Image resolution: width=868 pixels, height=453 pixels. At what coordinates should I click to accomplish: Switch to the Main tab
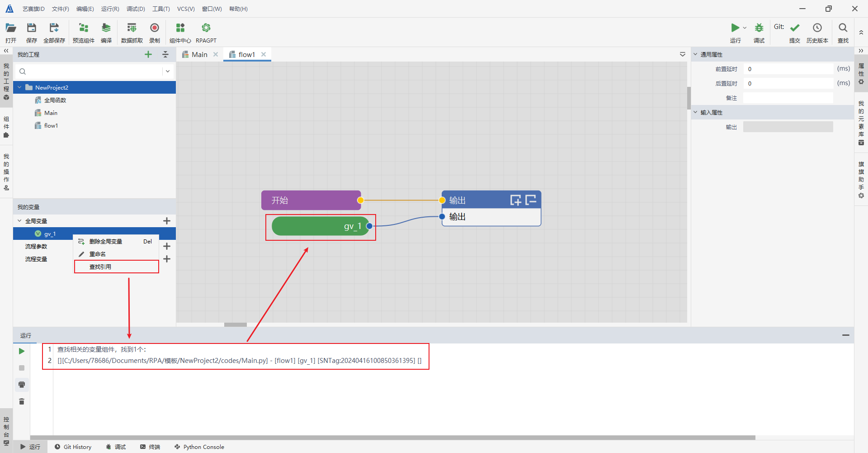[199, 54]
